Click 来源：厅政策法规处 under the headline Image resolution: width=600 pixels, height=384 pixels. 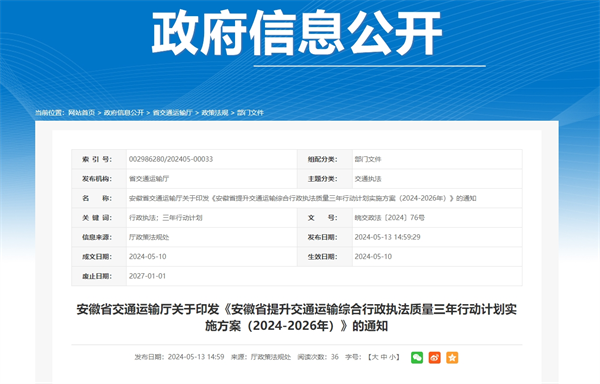(x=261, y=357)
